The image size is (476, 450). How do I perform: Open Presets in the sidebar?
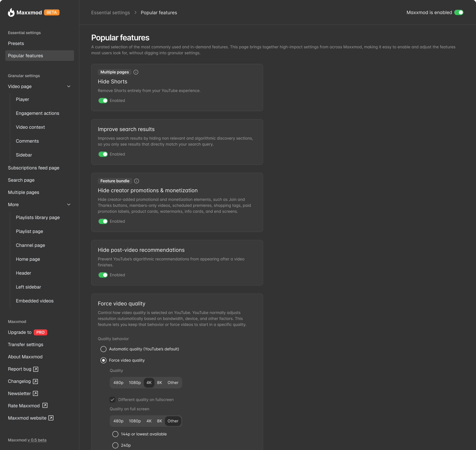point(16,43)
